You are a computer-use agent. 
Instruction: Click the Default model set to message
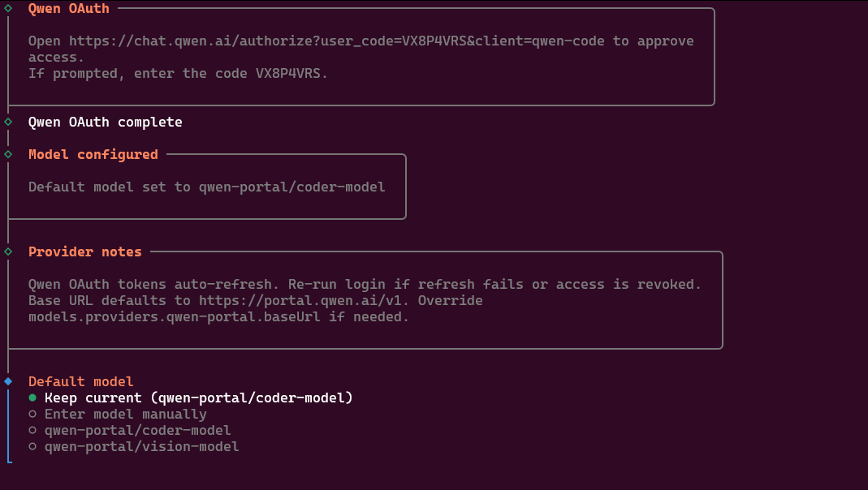coord(206,187)
